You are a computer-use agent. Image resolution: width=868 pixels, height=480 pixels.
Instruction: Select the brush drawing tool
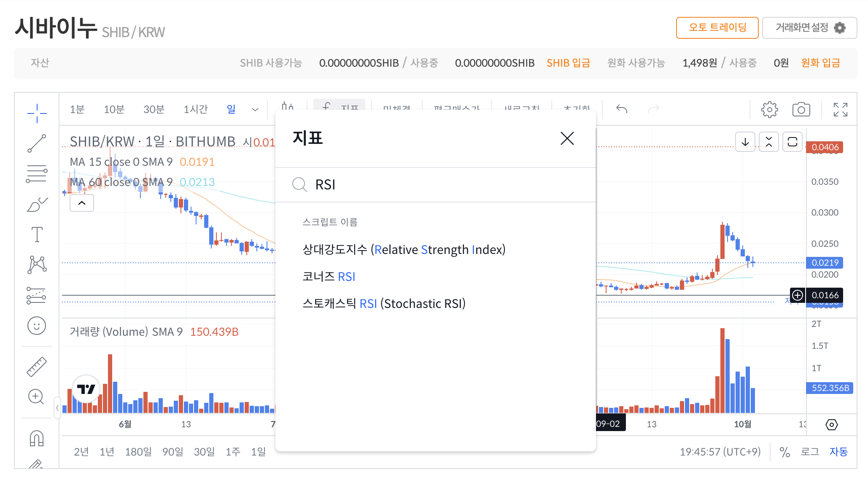(37, 205)
